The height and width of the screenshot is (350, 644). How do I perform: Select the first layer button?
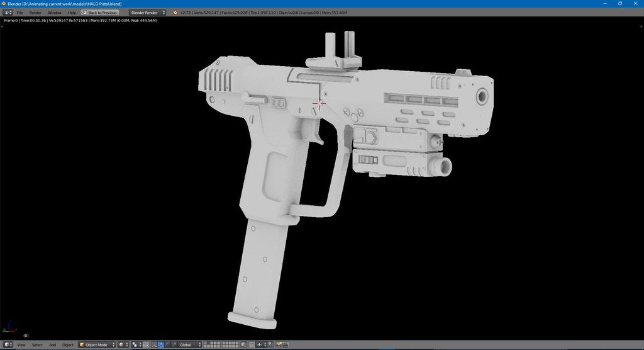(206, 343)
